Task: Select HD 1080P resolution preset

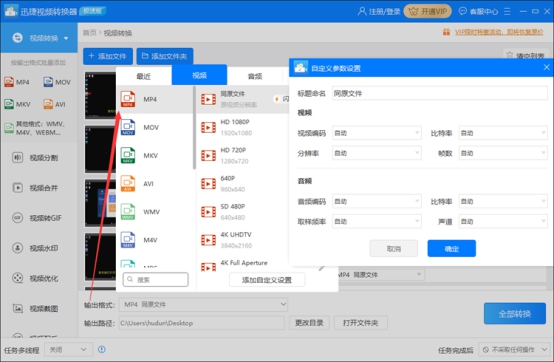Action: tap(243, 127)
